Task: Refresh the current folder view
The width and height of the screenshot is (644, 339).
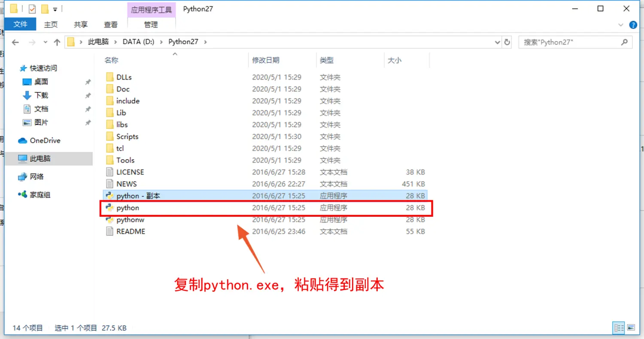Action: click(507, 42)
